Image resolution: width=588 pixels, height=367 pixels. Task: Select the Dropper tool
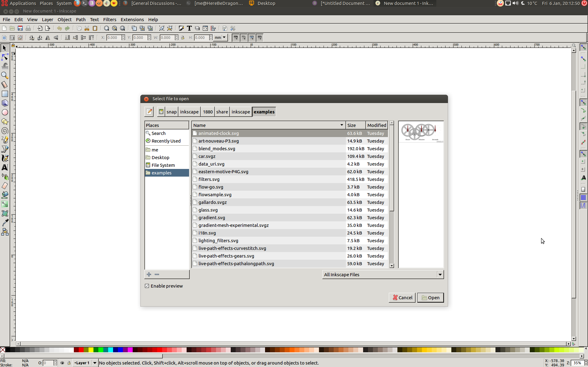click(x=5, y=222)
